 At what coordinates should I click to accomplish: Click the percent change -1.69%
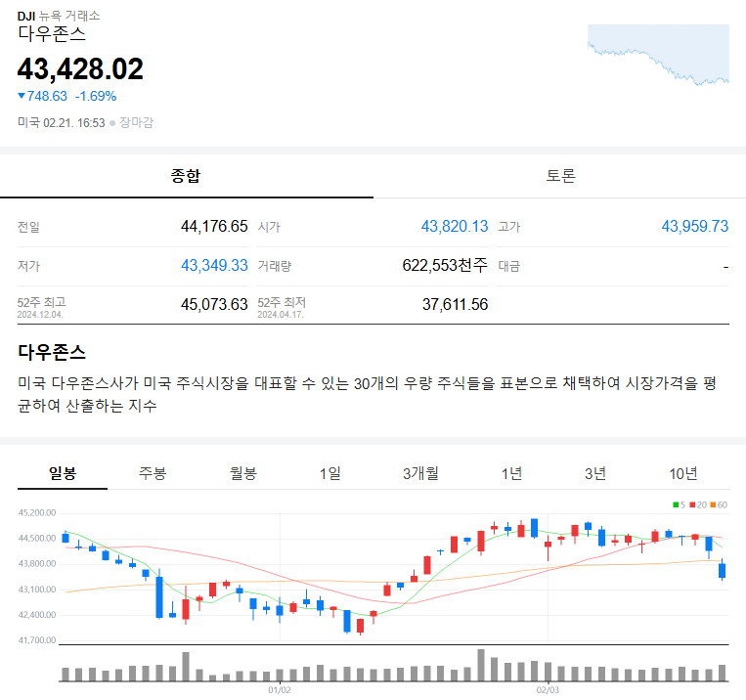[x=96, y=96]
